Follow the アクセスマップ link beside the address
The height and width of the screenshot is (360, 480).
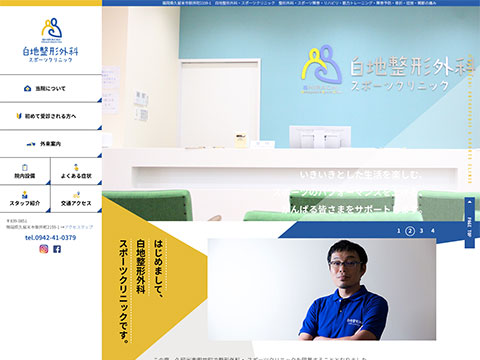[79, 227]
